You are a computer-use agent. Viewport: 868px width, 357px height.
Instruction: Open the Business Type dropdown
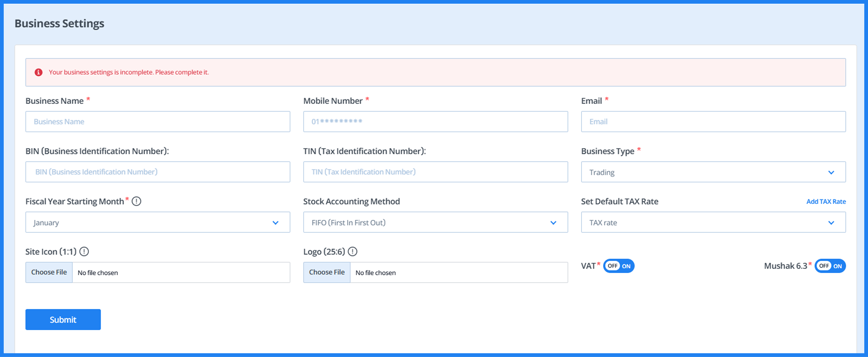click(x=713, y=172)
